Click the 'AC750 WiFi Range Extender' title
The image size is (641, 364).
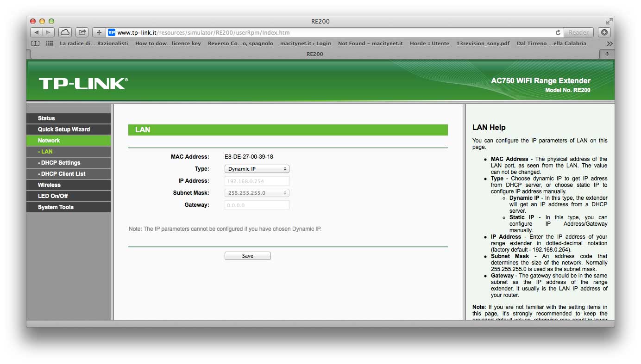(x=541, y=81)
